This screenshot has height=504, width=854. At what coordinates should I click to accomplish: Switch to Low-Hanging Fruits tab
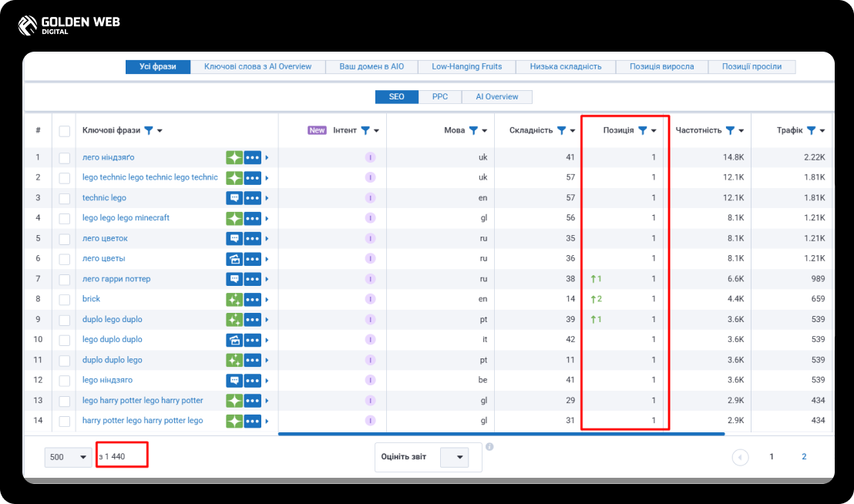[467, 67]
